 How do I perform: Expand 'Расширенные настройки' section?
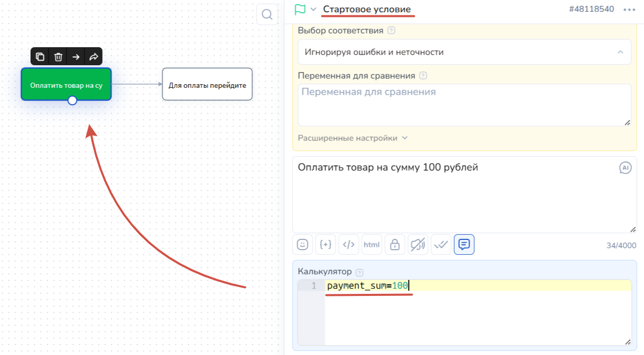coord(353,138)
